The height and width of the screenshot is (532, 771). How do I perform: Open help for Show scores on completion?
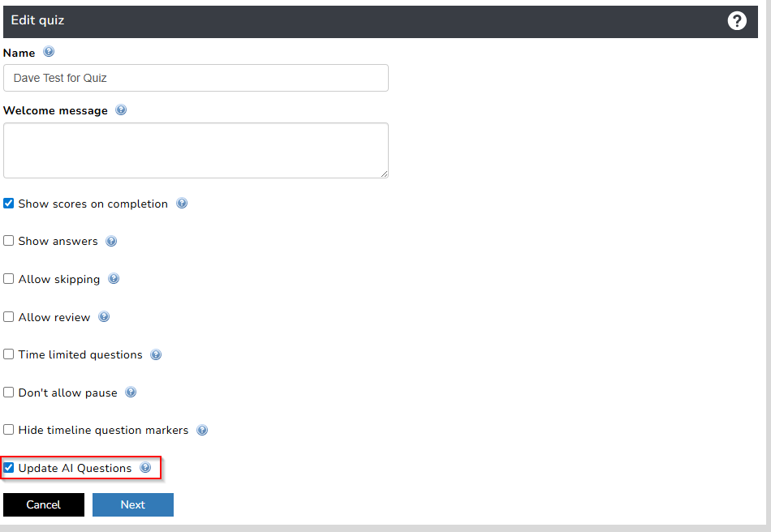[182, 203]
